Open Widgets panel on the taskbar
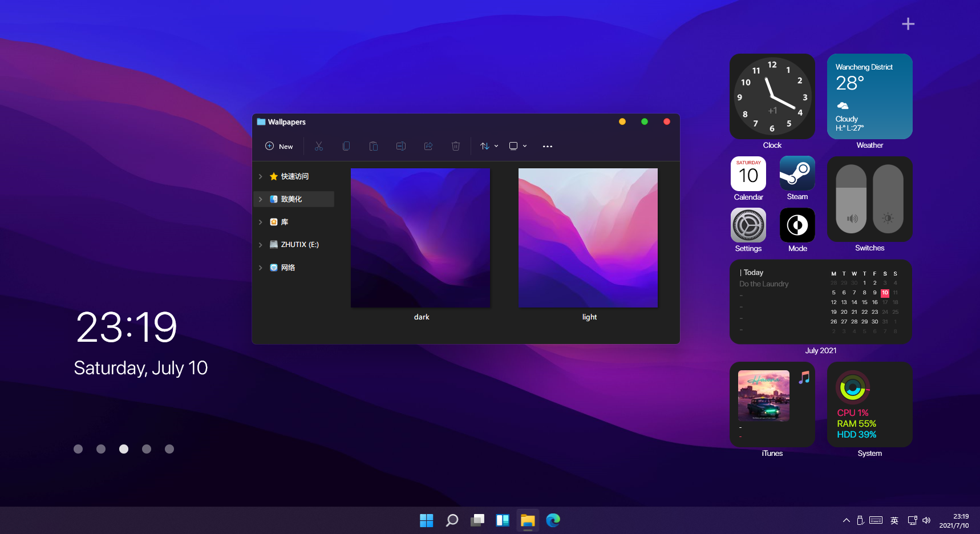980x534 pixels. click(x=503, y=520)
